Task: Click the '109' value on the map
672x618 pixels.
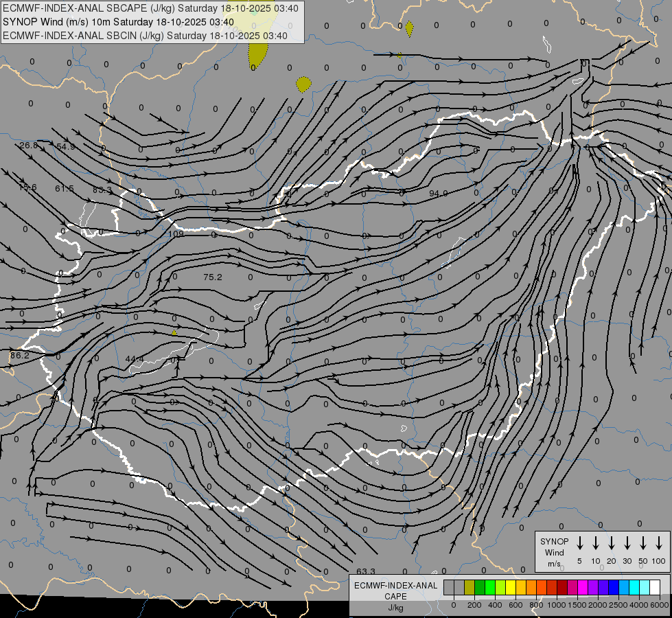Action: coord(176,233)
